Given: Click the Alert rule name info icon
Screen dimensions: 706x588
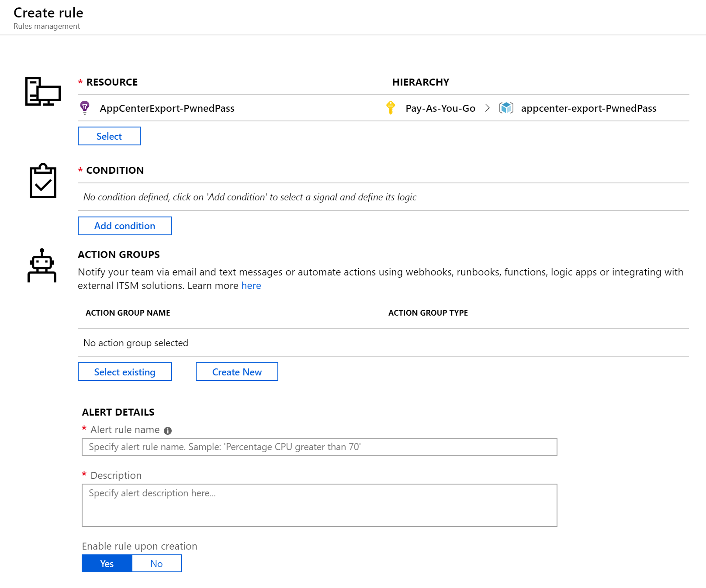Looking at the screenshot, I should (x=168, y=431).
